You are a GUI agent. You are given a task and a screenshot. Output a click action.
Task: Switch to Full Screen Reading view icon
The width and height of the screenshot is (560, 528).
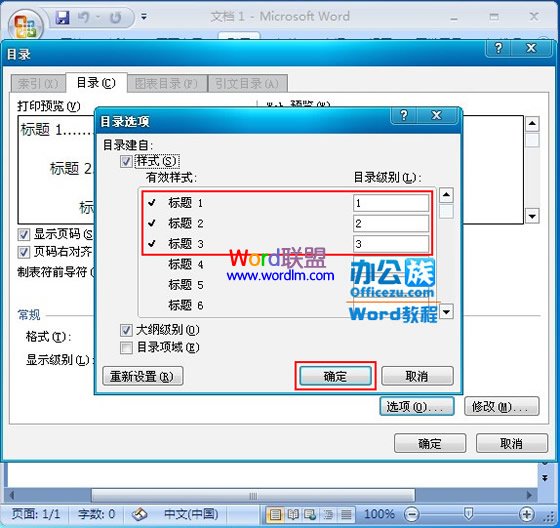click(x=293, y=515)
